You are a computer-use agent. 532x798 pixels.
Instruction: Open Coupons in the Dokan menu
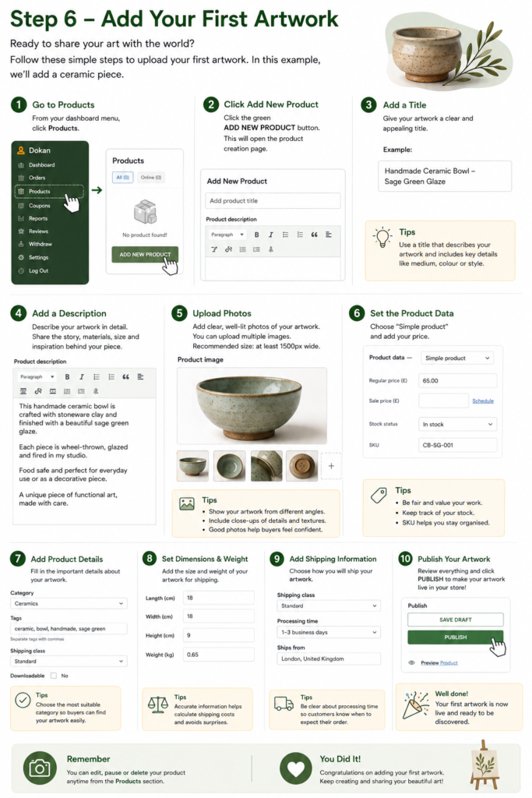(x=40, y=206)
